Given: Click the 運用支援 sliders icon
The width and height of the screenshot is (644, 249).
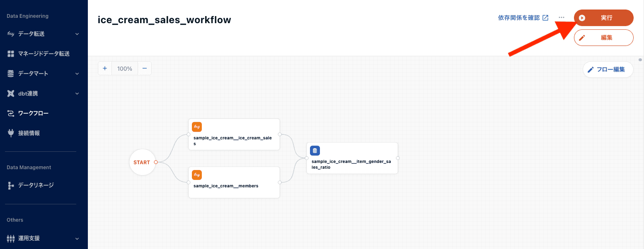Looking at the screenshot, I should (x=11, y=238).
